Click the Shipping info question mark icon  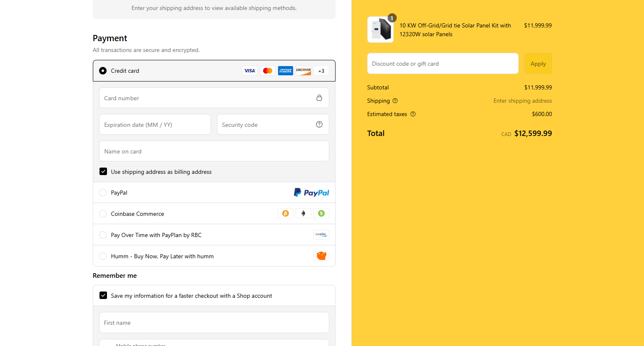395,101
